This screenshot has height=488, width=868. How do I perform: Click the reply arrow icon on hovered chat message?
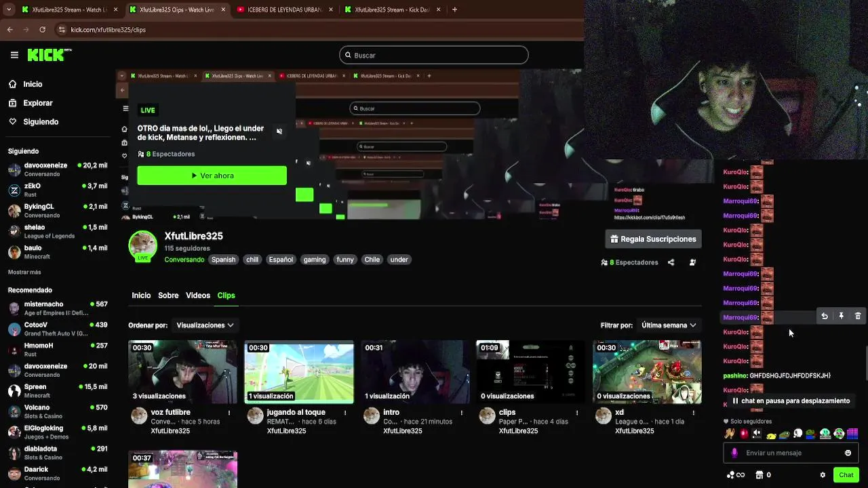[x=825, y=317]
